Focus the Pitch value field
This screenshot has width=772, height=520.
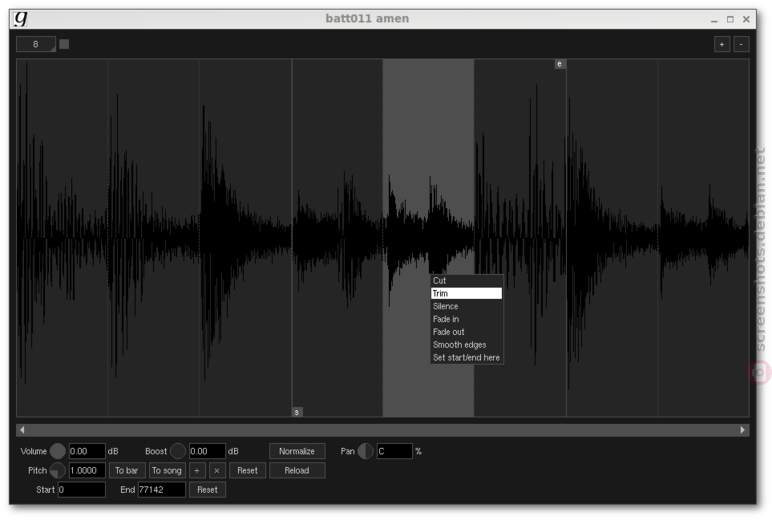tap(87, 470)
